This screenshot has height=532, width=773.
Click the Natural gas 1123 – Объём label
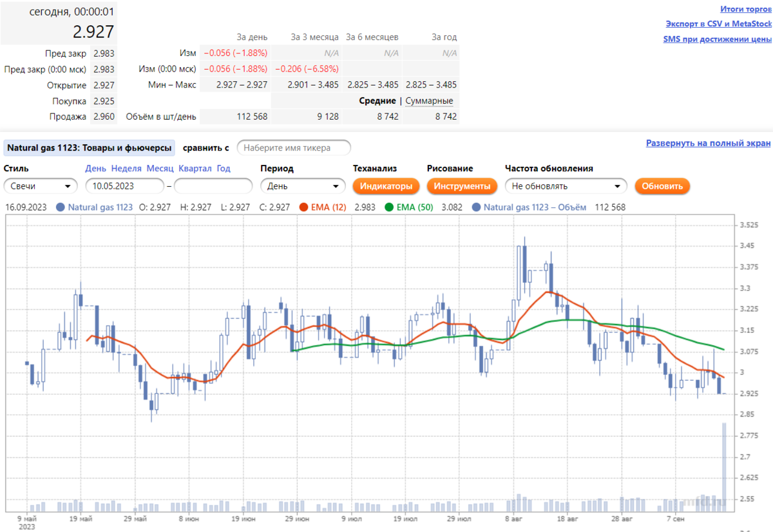pyautogui.click(x=535, y=207)
